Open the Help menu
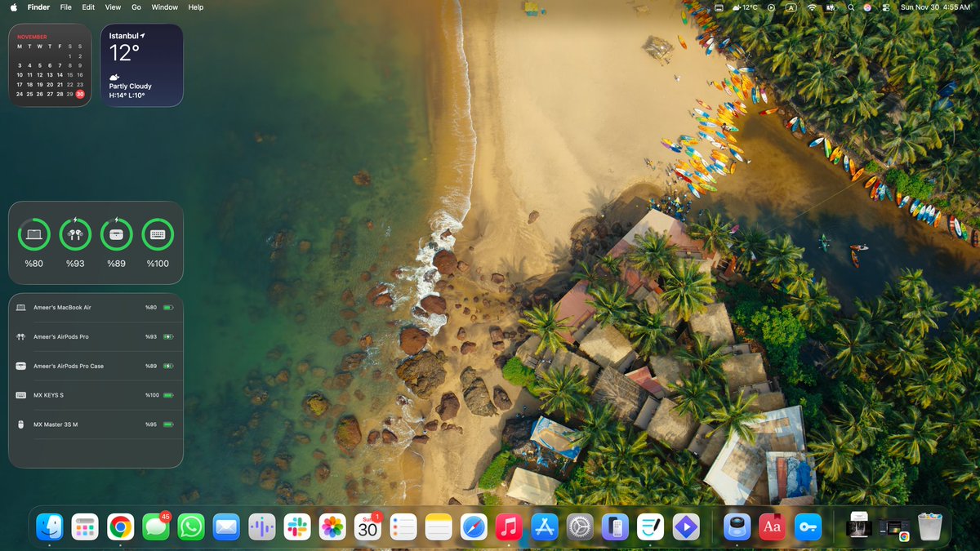Viewport: 980px width, 551px height. pos(196,7)
